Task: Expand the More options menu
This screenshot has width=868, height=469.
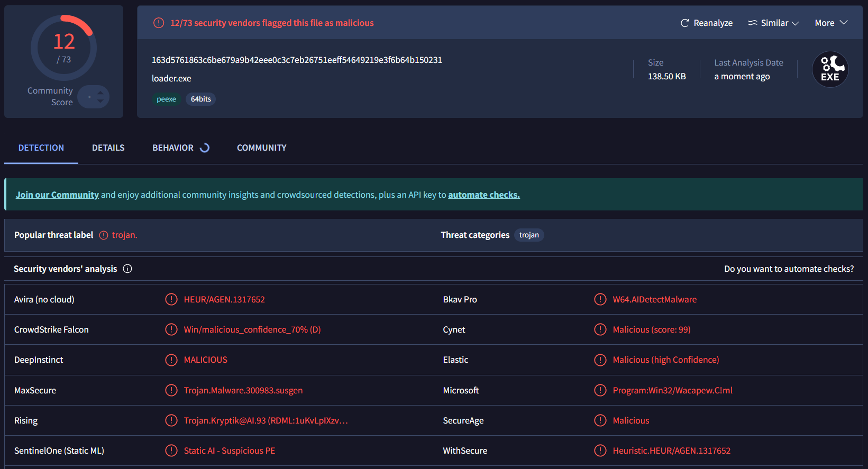Action: (831, 23)
